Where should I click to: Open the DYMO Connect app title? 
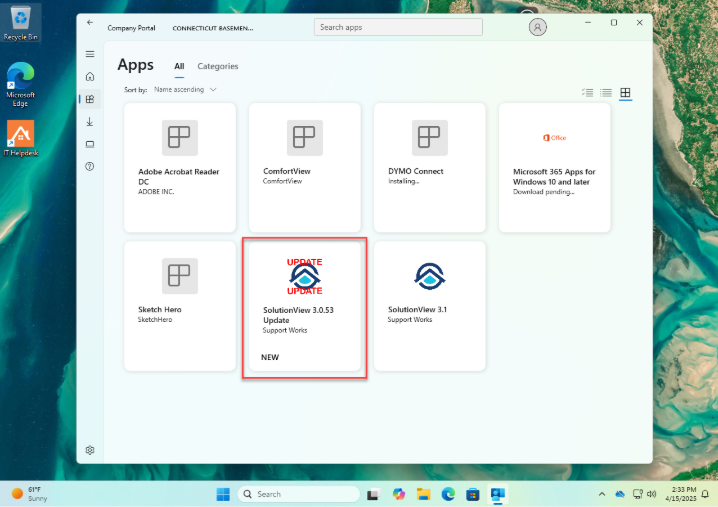(x=416, y=171)
